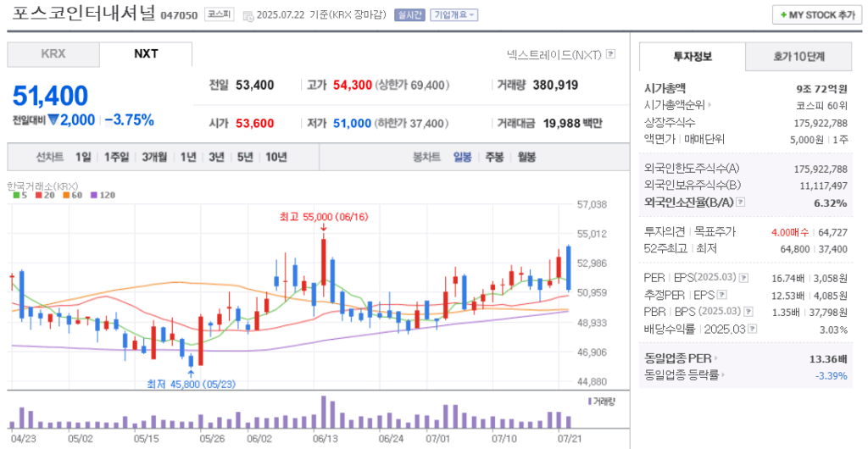
Task: Click the 전일 value 53,400
Action: [254, 86]
